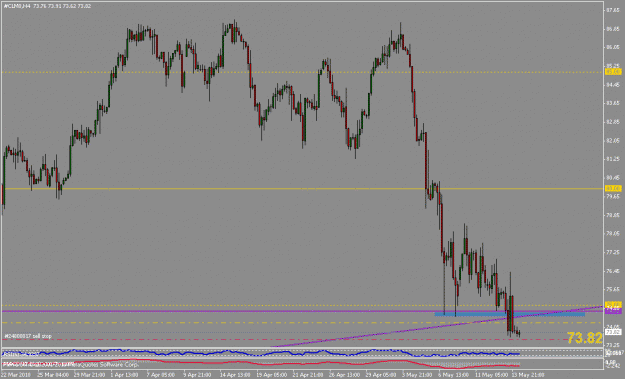Click the '1 Apr 13:00' time label
625x379 pixels.
pos(124,375)
